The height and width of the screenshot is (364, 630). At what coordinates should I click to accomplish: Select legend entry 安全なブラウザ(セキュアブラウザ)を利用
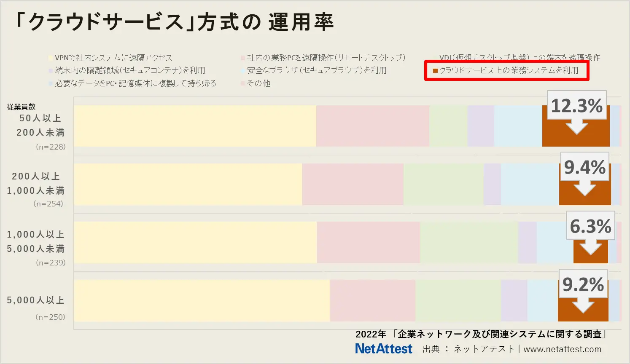(x=313, y=70)
